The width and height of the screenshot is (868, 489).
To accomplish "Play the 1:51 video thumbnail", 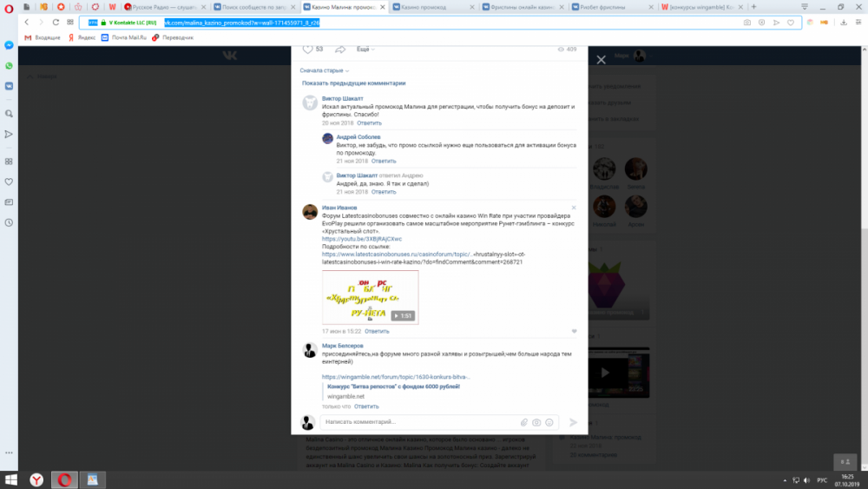I will coord(371,297).
